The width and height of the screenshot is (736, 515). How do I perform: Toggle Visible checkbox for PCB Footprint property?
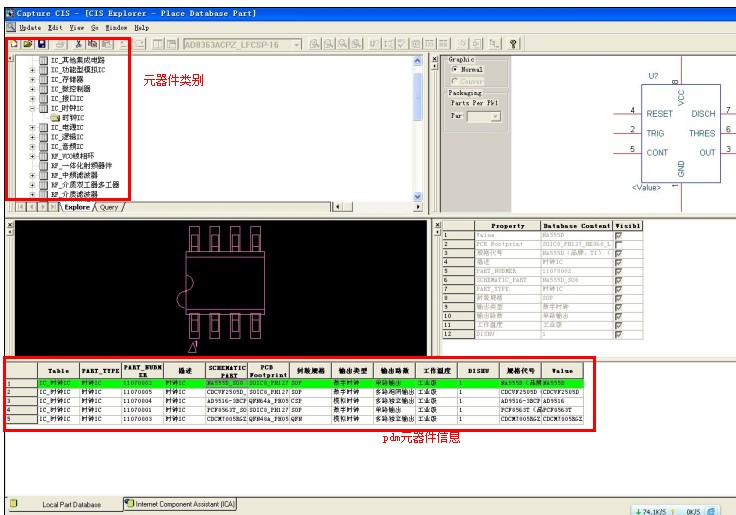coord(619,244)
